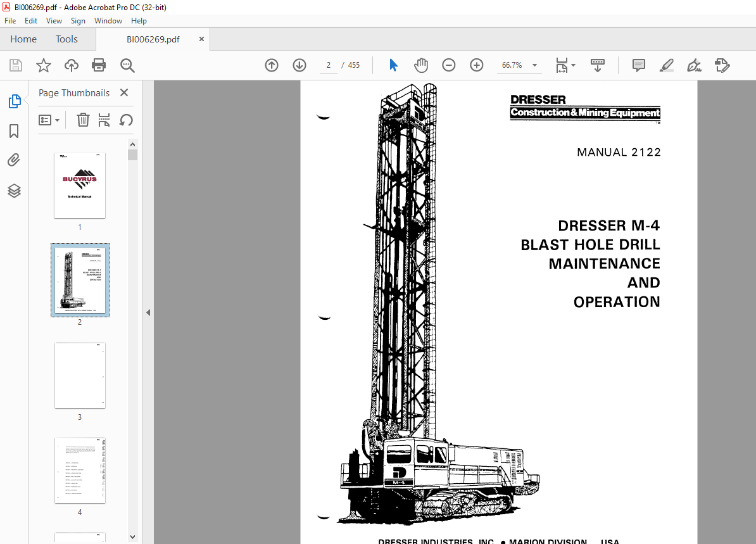Switch to the Tools tab
This screenshot has width=756, height=544.
click(x=66, y=39)
